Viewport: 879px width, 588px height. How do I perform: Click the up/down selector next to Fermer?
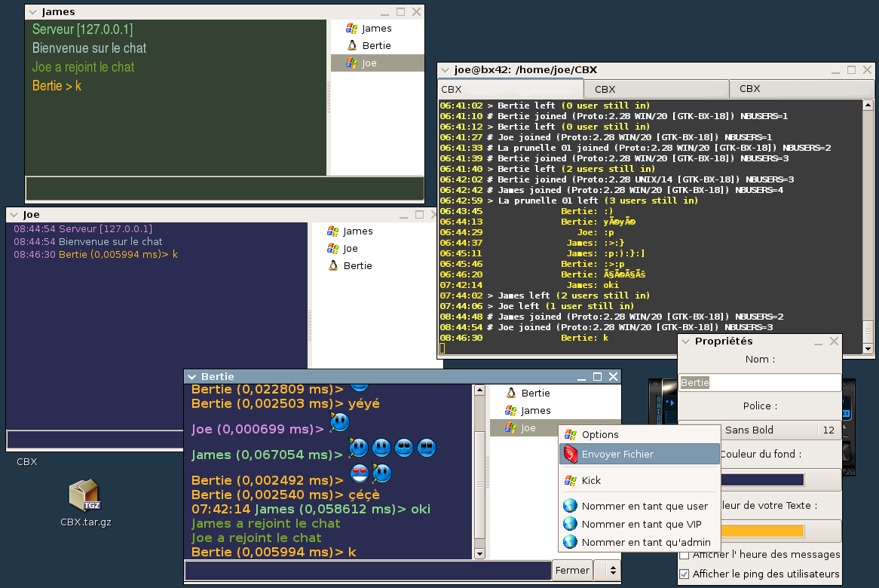pos(613,571)
